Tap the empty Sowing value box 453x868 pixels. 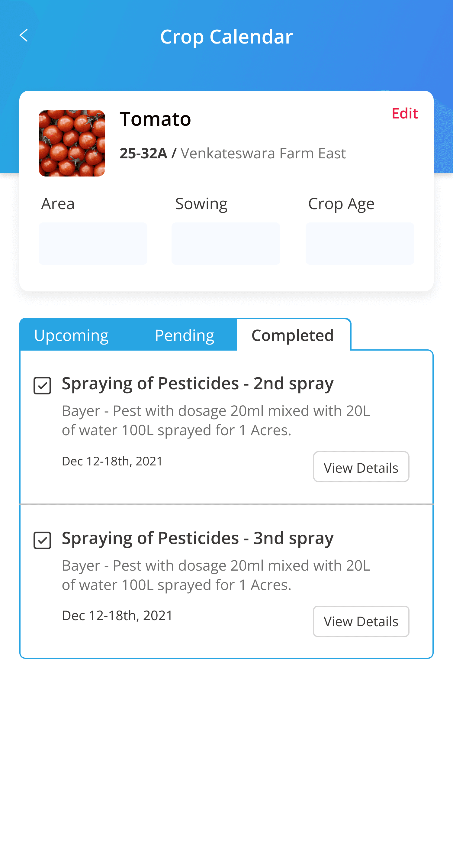click(226, 244)
